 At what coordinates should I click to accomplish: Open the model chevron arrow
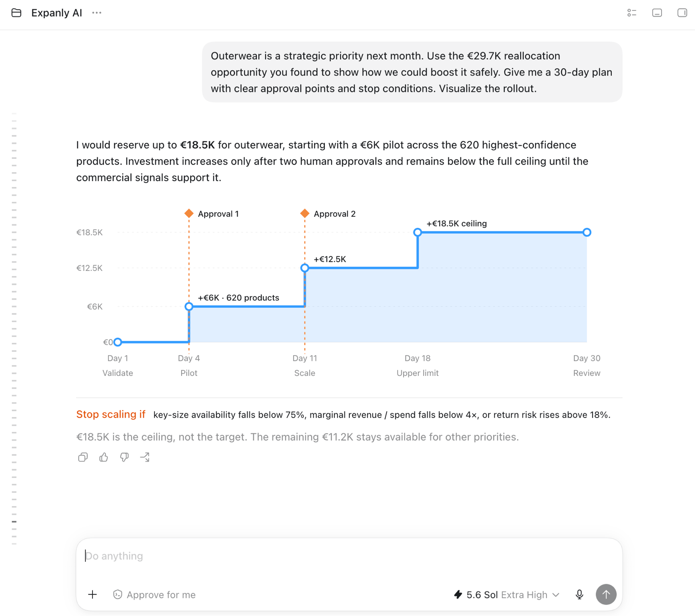pyautogui.click(x=556, y=595)
